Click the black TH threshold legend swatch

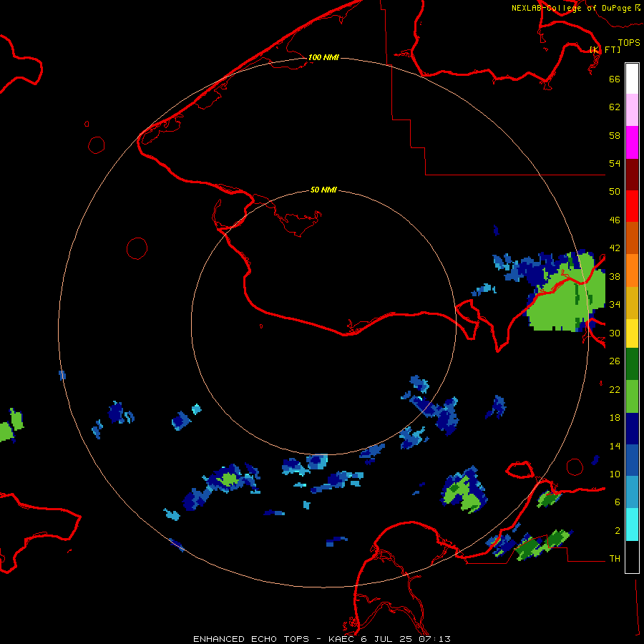point(632,557)
